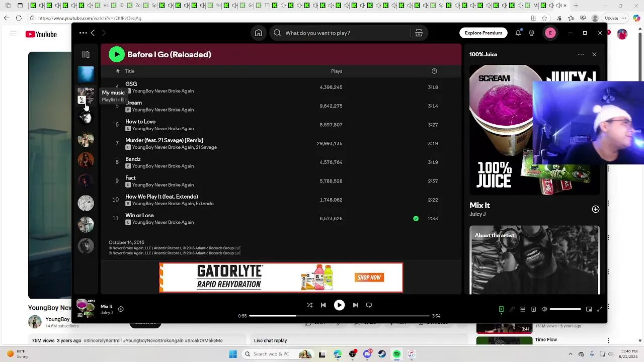The height and width of the screenshot is (362, 644).
Task: Open more options in 100% Juice panel
Action: pos(581,54)
